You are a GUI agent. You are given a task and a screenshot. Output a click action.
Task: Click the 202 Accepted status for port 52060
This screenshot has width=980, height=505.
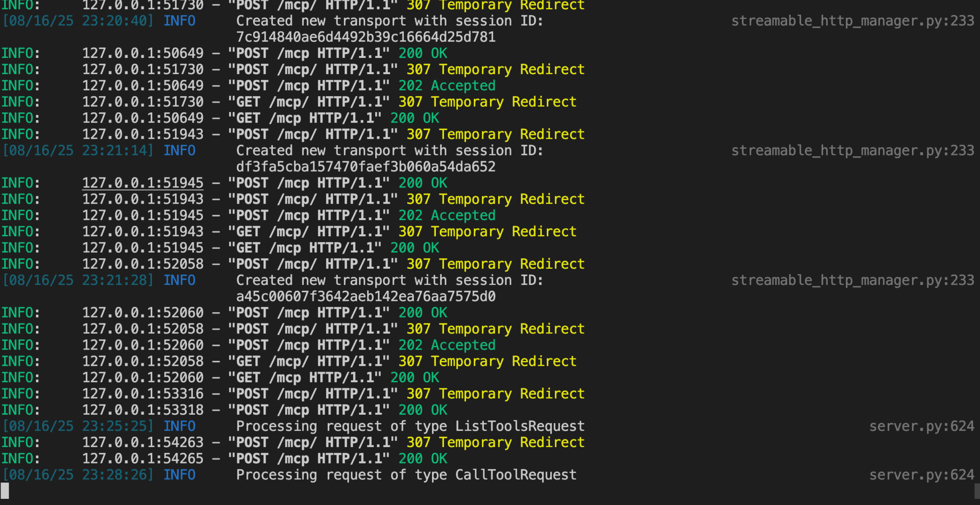446,345
